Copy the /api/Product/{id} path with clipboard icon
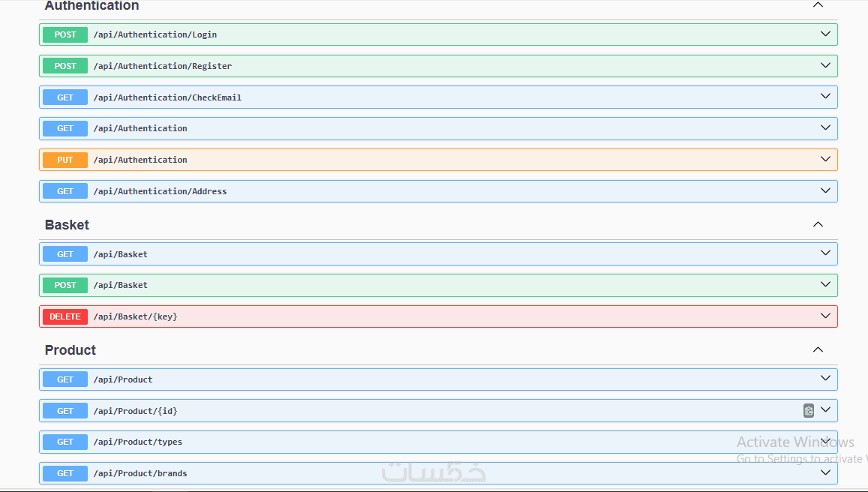 pyautogui.click(x=808, y=411)
